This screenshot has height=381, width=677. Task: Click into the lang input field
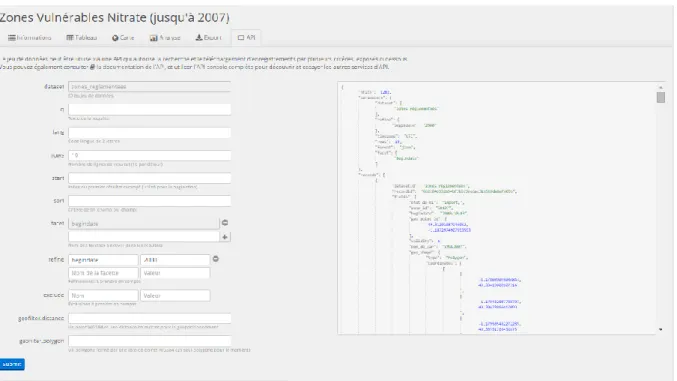click(149, 132)
